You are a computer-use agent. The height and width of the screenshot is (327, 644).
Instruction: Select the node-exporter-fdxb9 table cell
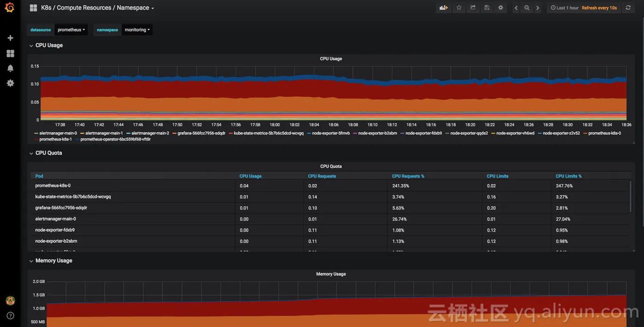[133, 230]
